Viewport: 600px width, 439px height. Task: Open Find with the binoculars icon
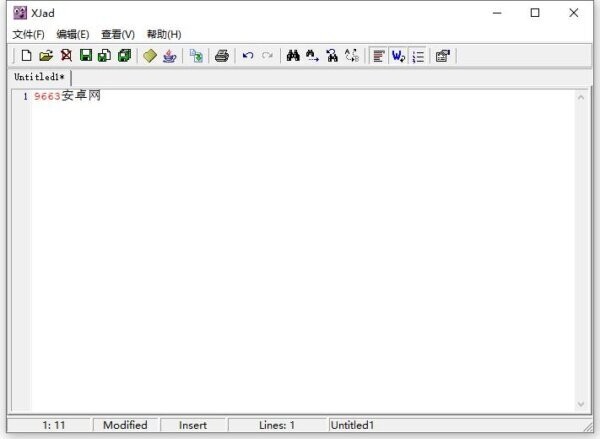(293, 56)
